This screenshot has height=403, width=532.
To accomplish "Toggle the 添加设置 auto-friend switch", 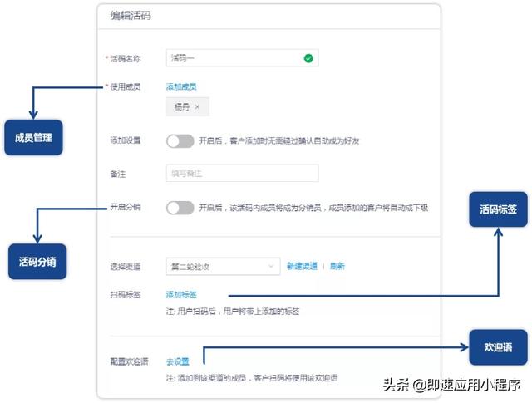I will click(180, 140).
